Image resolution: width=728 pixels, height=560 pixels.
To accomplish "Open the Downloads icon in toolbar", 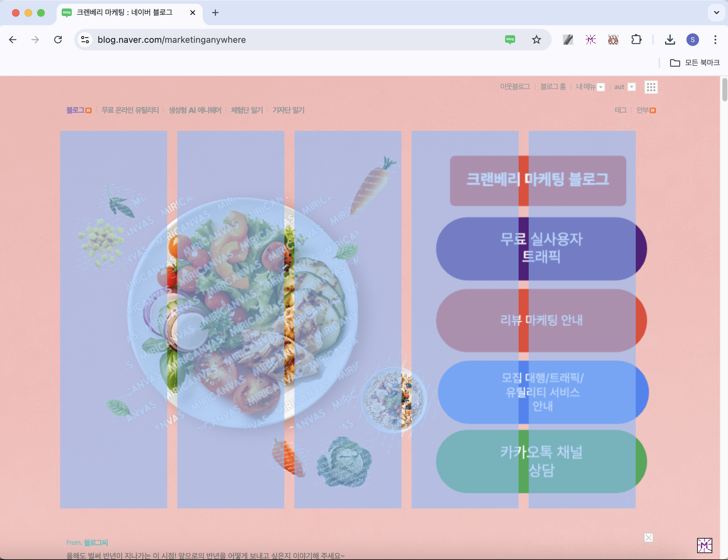I will 670,40.
